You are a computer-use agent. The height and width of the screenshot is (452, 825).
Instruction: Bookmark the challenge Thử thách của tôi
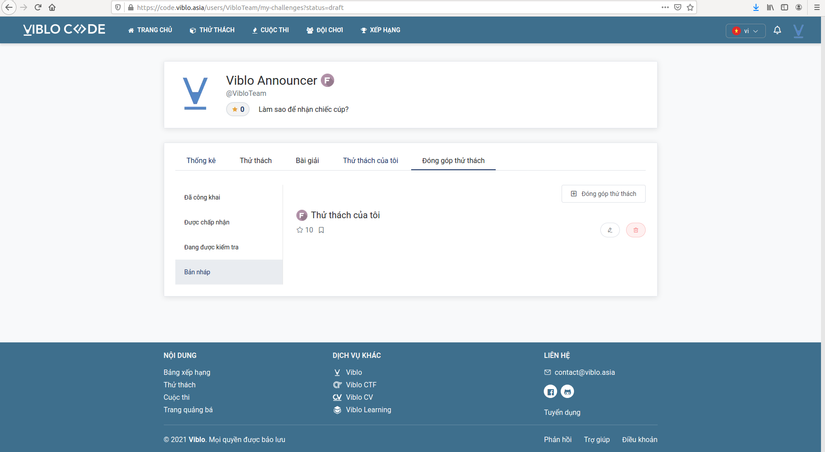pos(321,230)
